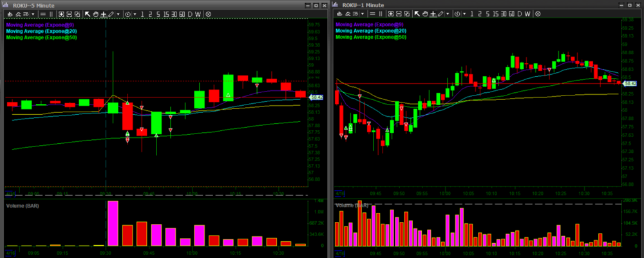Click Moving Average (Expone@9) label in 5-minute chart
Screen dimensions: 644x258
[x=40, y=25]
